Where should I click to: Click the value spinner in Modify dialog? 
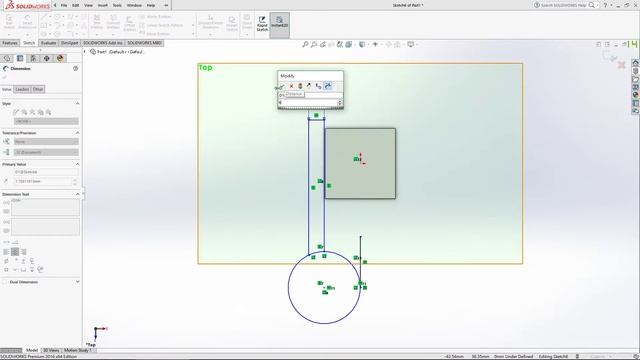tap(340, 102)
